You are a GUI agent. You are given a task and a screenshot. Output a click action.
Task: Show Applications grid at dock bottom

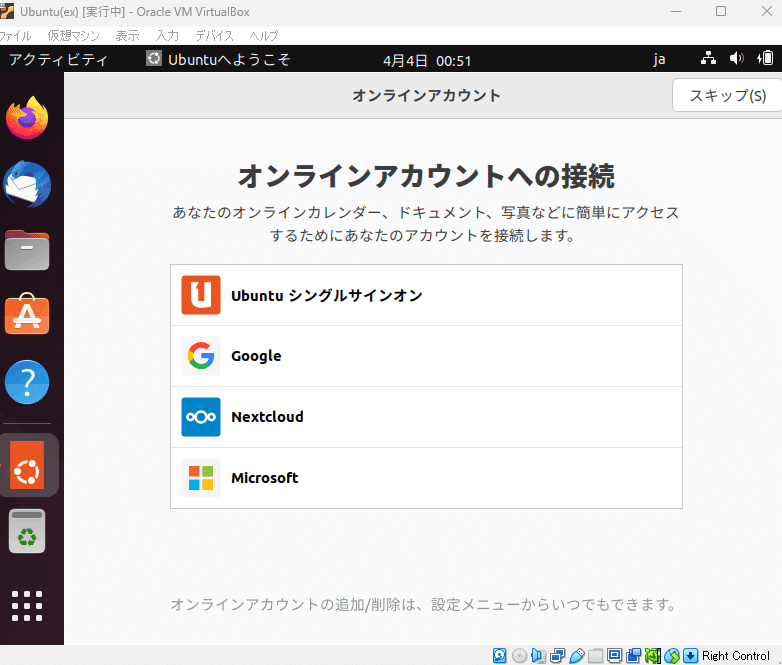click(x=27, y=606)
